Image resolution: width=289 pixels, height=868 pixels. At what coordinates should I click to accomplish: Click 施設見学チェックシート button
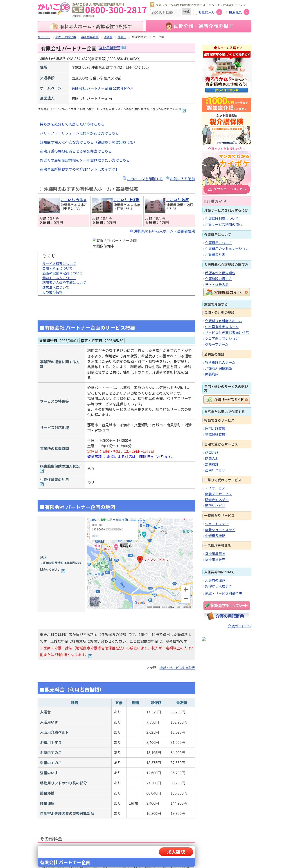(226, 605)
